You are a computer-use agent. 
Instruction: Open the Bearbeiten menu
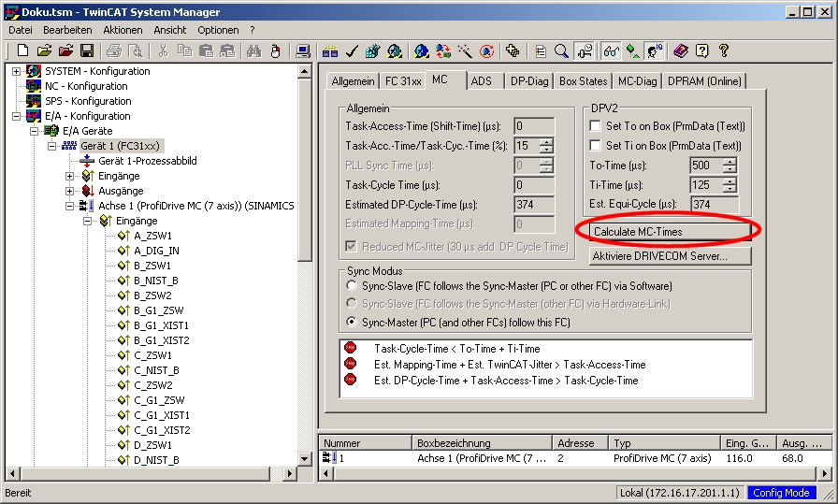(x=67, y=30)
